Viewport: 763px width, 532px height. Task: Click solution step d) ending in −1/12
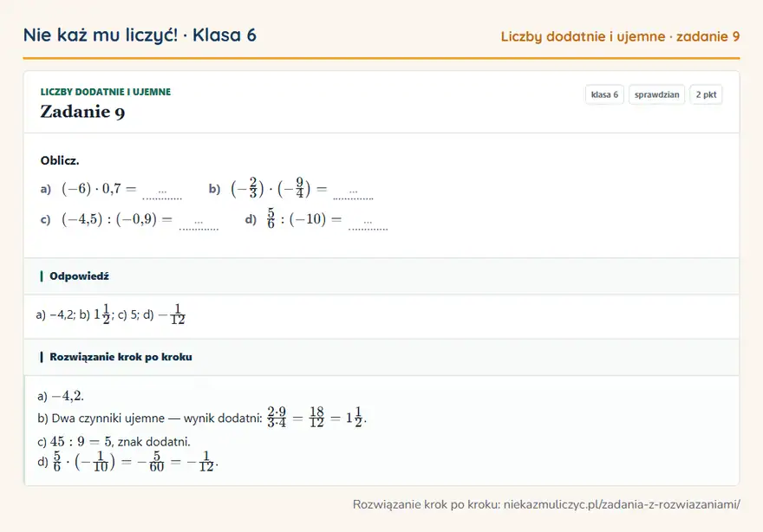coord(127,462)
